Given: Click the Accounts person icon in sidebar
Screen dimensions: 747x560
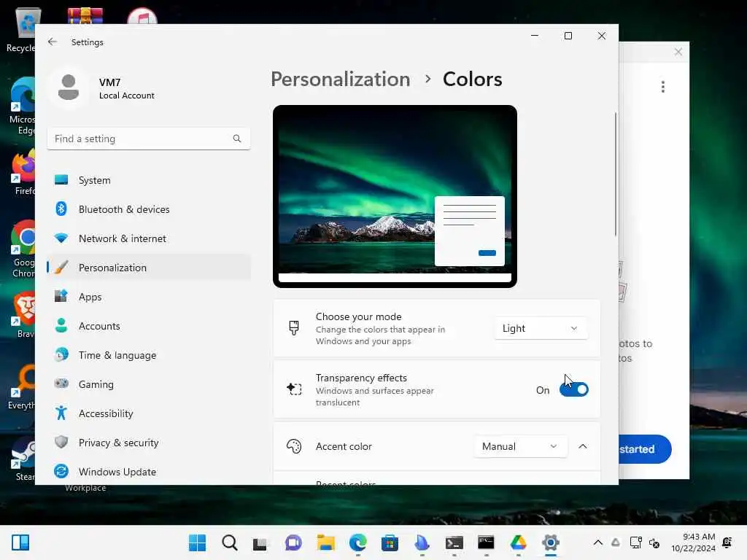Looking at the screenshot, I should coord(61,325).
